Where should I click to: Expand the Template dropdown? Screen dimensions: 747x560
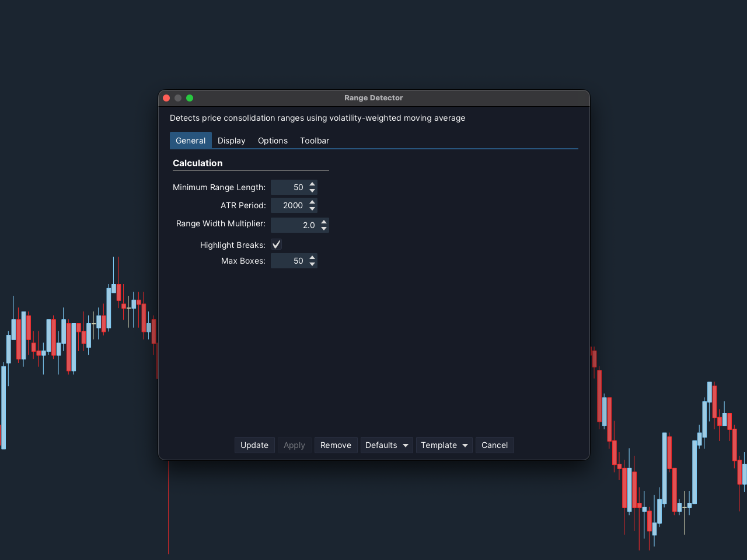pyautogui.click(x=444, y=445)
